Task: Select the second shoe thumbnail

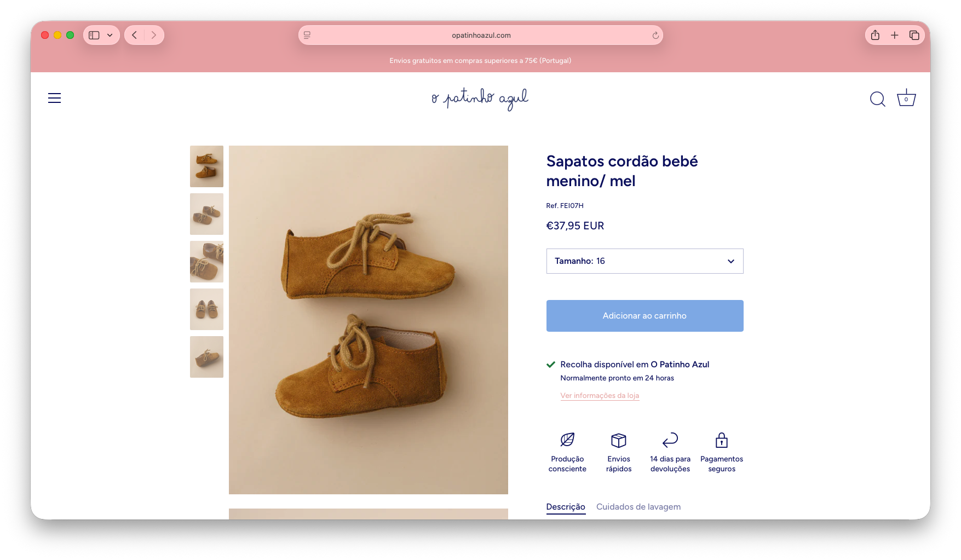Action: click(x=206, y=214)
